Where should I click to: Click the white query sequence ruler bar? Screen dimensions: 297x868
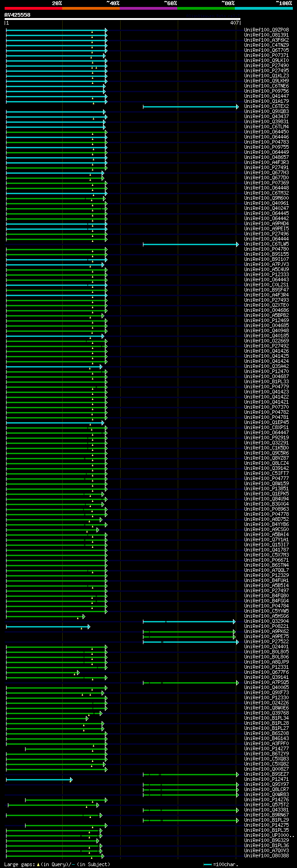click(122, 19)
